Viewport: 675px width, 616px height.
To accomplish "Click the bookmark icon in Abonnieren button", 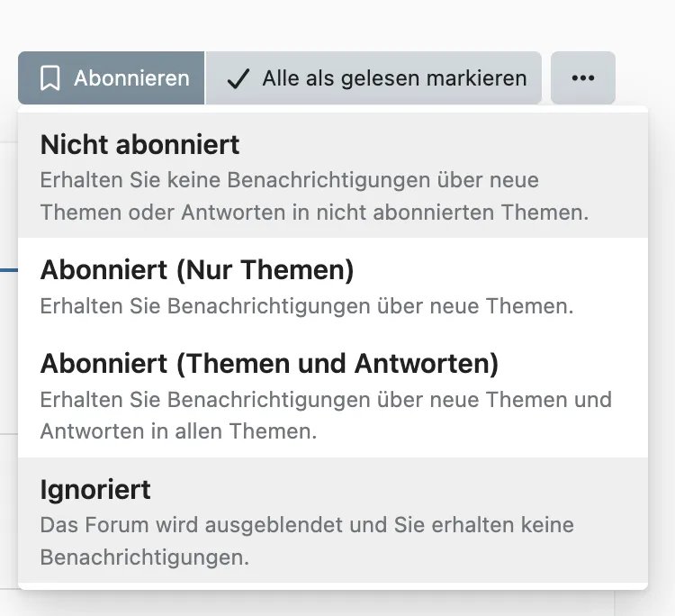I will [49, 78].
